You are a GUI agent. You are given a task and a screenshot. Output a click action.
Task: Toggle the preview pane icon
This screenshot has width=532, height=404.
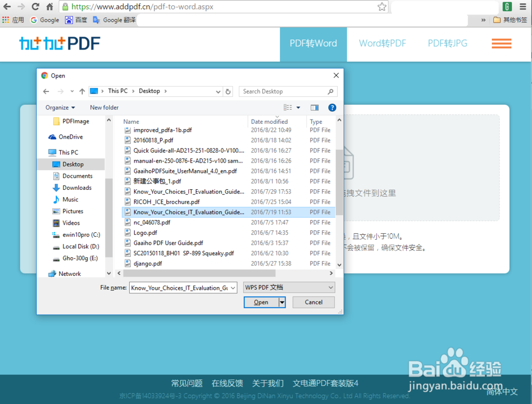(x=314, y=107)
